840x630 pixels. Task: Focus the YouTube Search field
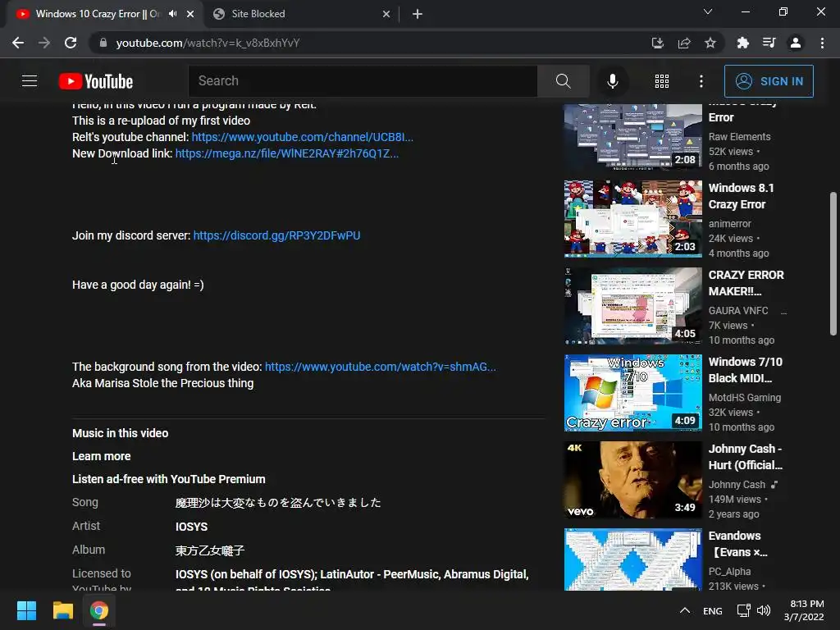click(x=363, y=81)
